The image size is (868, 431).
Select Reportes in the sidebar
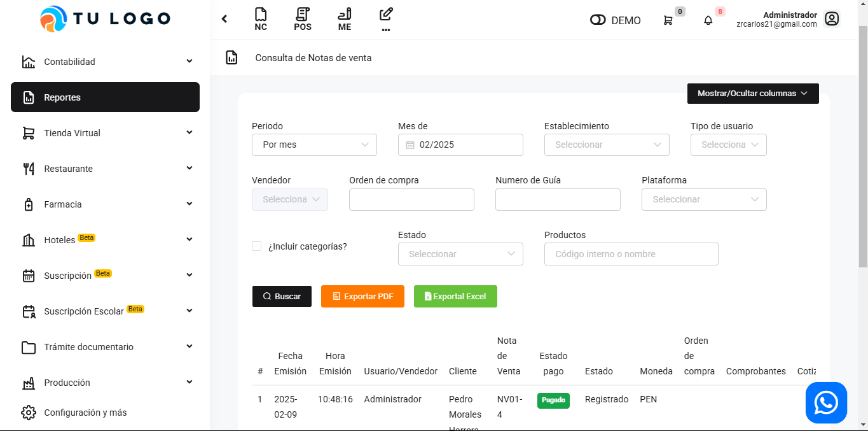(105, 97)
